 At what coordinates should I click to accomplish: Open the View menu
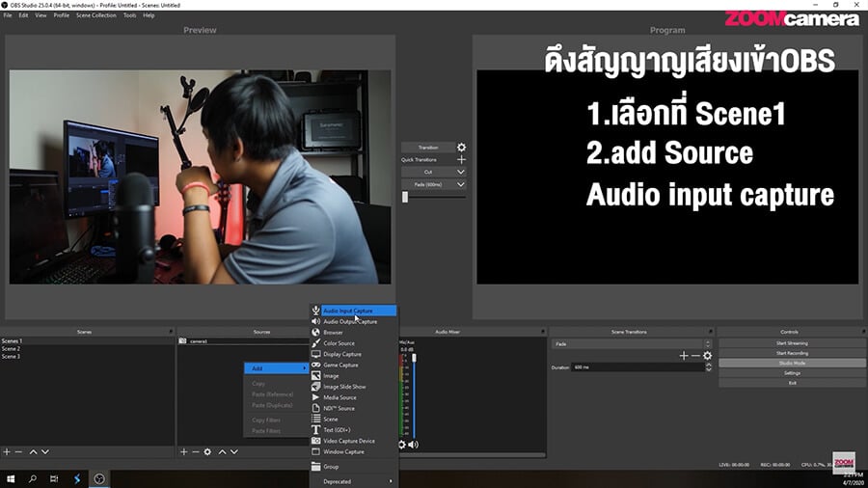[x=41, y=15]
